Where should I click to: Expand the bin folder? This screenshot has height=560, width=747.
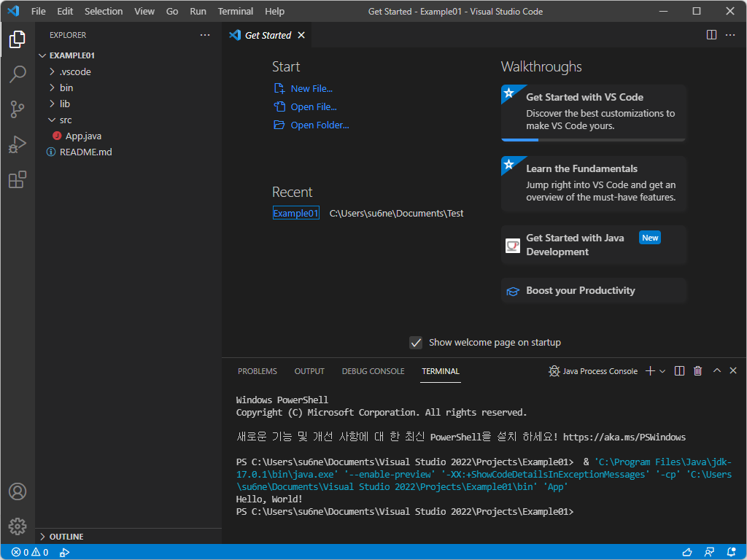(52, 87)
